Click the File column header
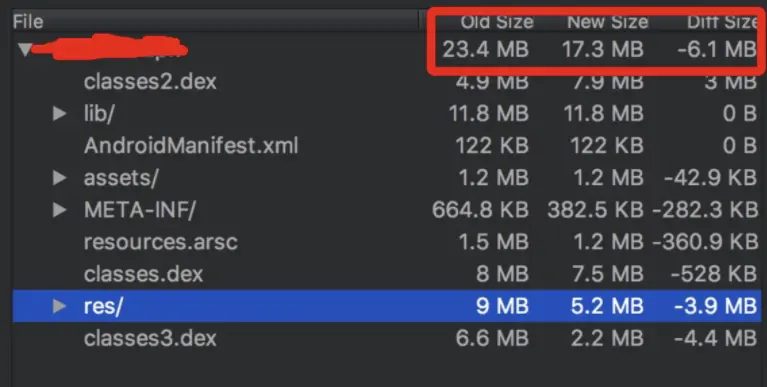767x387 pixels. coord(28,22)
